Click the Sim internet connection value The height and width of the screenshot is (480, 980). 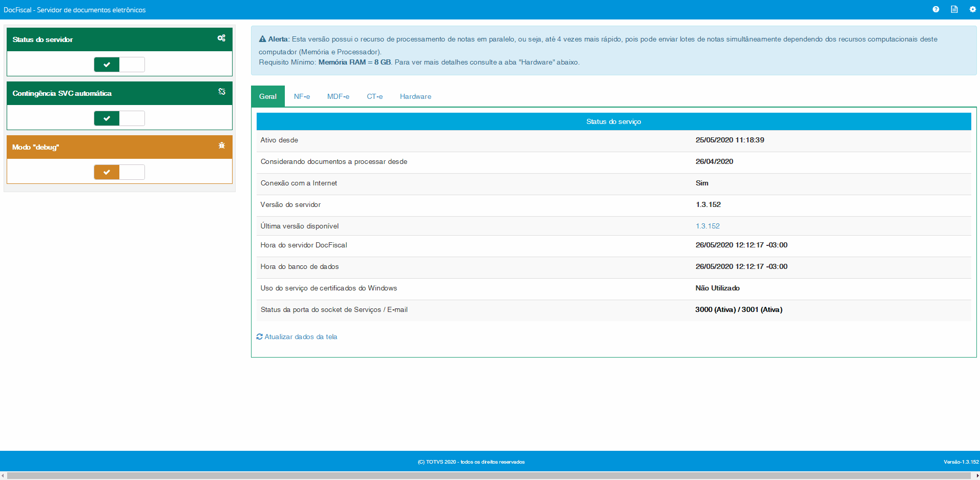click(702, 183)
